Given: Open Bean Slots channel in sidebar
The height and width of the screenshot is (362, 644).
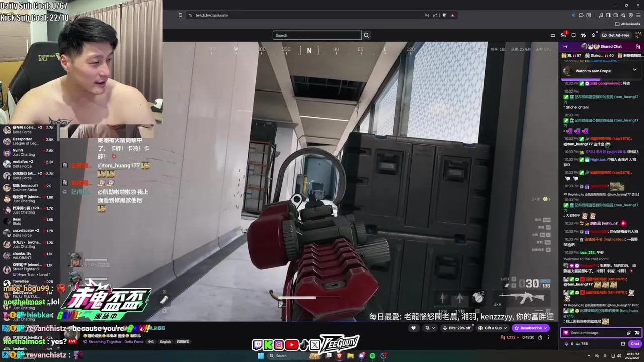Looking at the screenshot, I should pos(30,222).
